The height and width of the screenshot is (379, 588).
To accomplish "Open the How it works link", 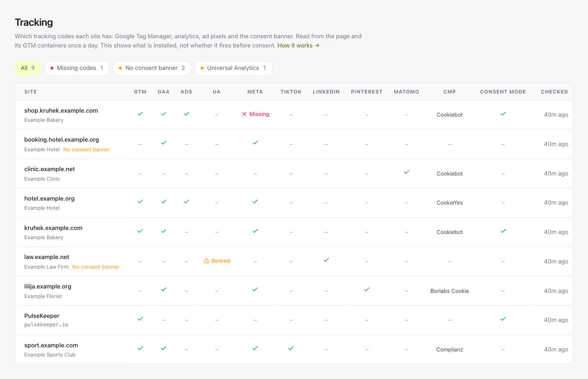I will click(x=298, y=46).
